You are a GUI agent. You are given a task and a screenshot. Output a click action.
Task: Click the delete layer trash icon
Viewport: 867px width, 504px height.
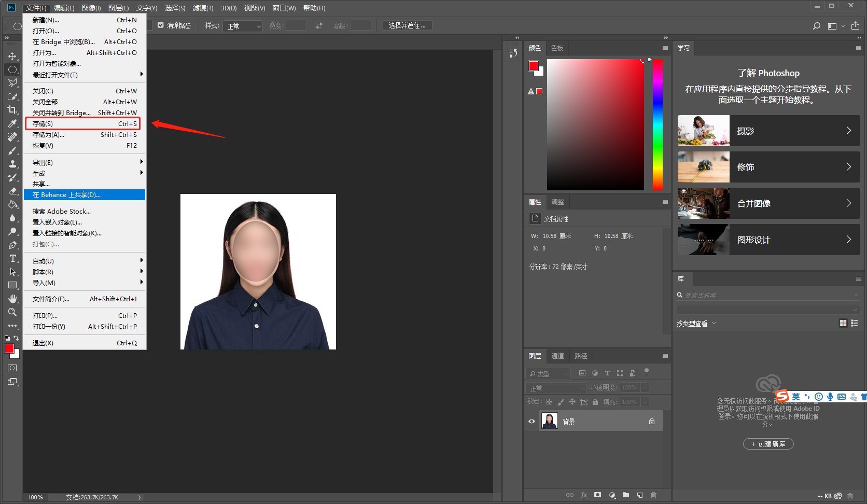653,495
